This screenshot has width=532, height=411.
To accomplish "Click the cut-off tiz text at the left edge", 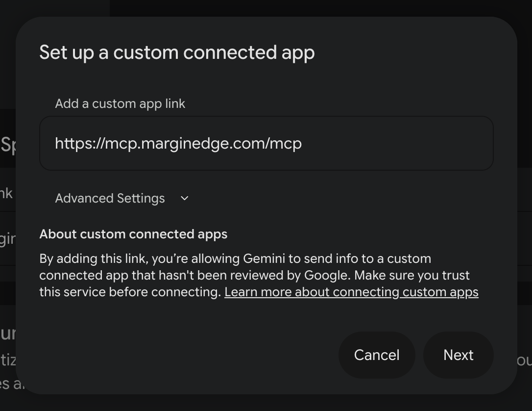I will point(8,360).
